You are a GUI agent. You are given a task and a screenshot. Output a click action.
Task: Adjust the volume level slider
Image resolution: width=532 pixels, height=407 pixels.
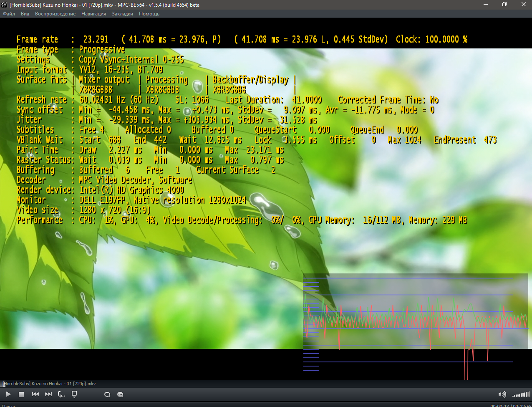(521, 394)
